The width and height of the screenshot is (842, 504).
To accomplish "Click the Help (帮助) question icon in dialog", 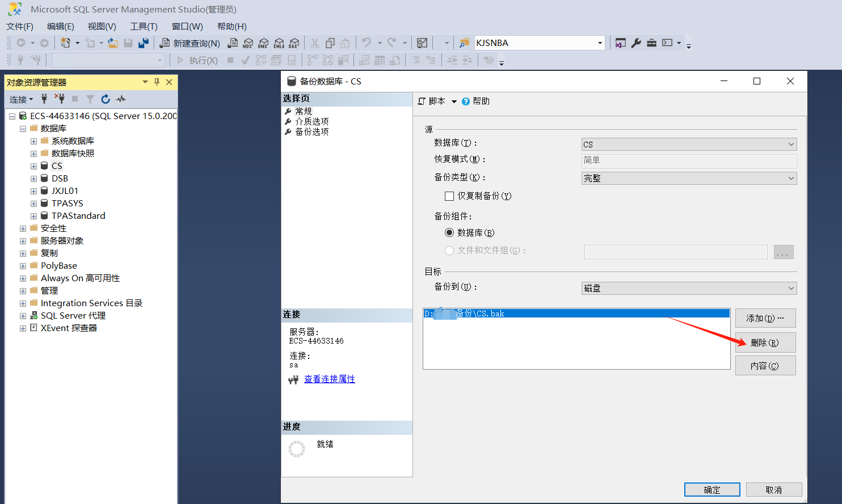I will coord(466,101).
